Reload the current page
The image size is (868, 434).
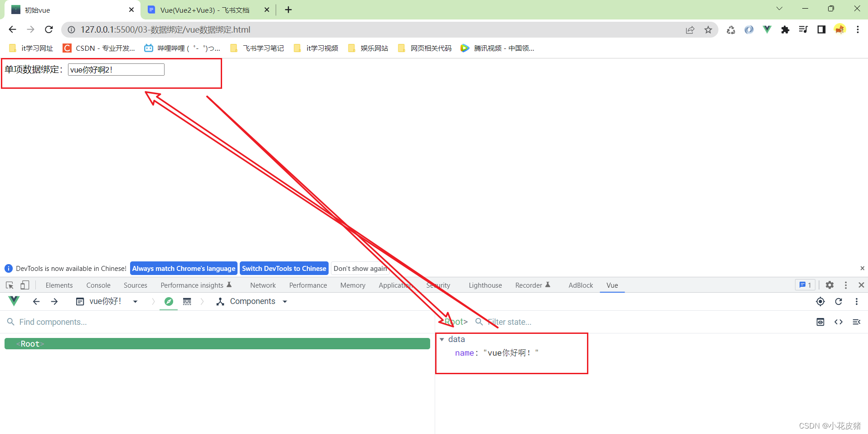(49, 29)
